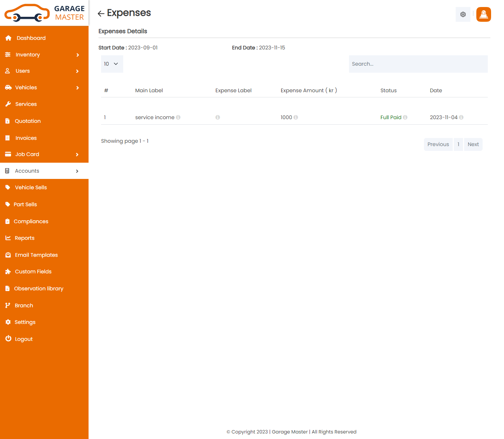View details icon beside service income
Screen dimensions: 504x439
[x=179, y=117]
